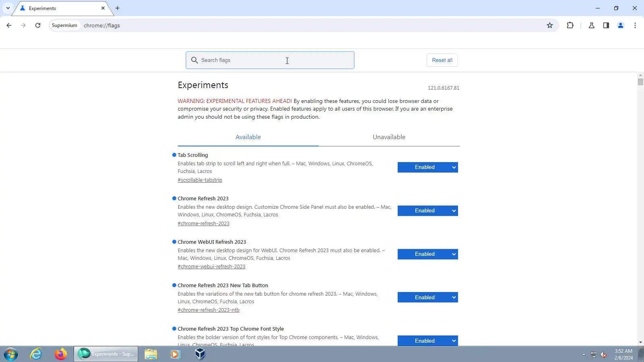Open Top Chrome Font Style dropdown
644x362 pixels.
tap(428, 341)
